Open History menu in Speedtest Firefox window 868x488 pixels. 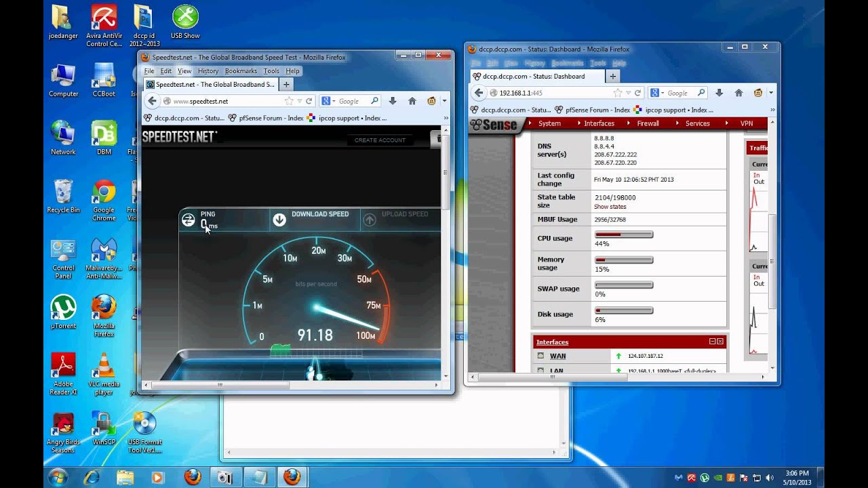(208, 70)
